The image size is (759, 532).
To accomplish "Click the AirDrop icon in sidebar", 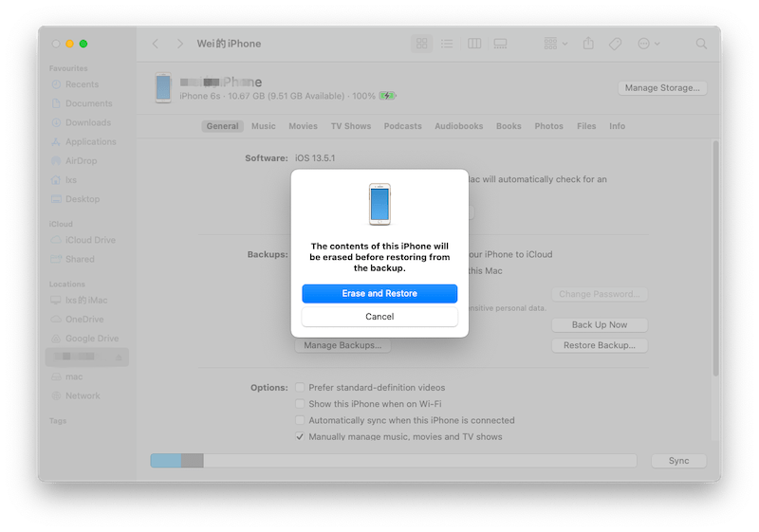I will (x=56, y=160).
